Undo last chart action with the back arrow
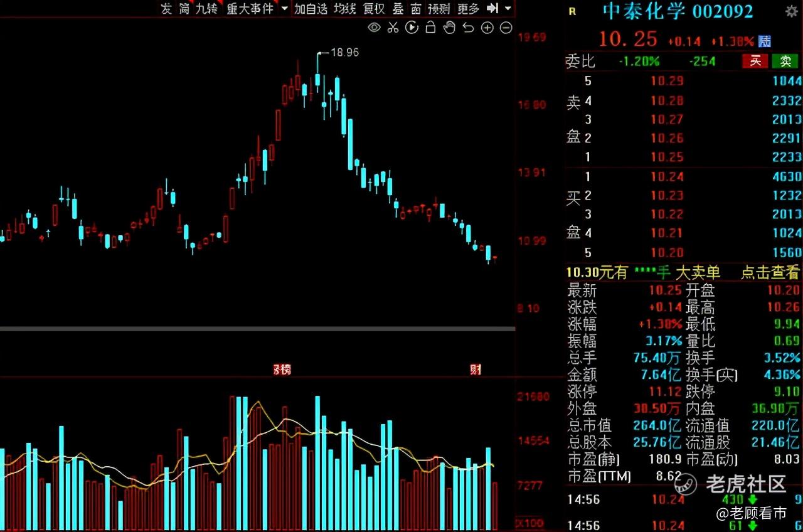The height and width of the screenshot is (532, 803). coord(468,27)
